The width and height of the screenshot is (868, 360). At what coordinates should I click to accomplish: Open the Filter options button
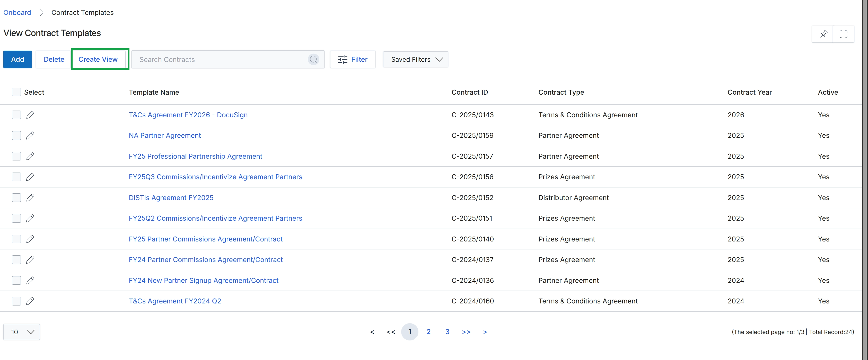coord(353,60)
